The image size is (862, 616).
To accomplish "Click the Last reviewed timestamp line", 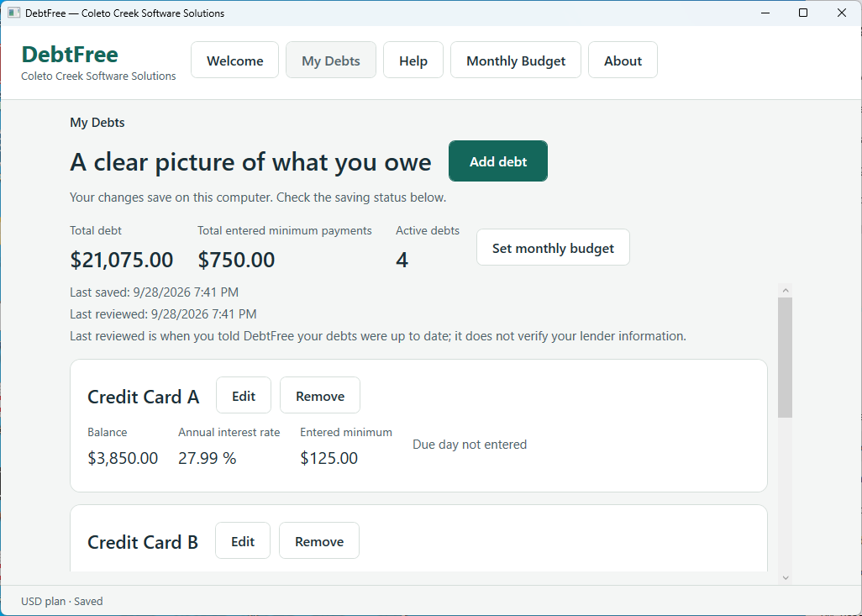I will [163, 314].
